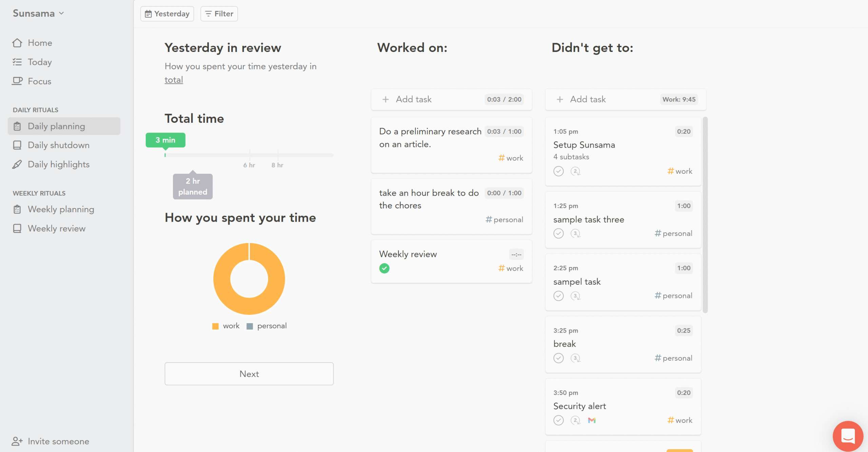
Task: Open the Yesterday date picker
Action: [167, 14]
